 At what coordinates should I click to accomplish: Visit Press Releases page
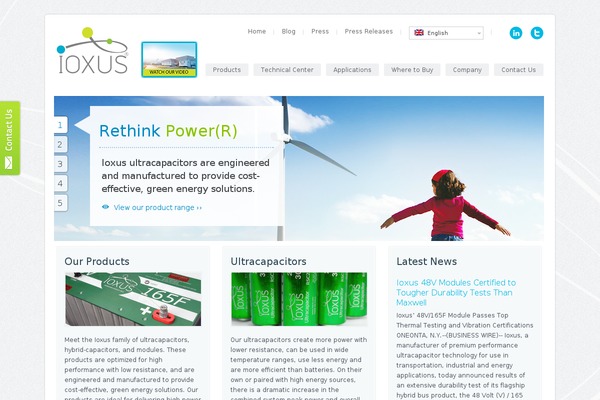[x=368, y=31]
